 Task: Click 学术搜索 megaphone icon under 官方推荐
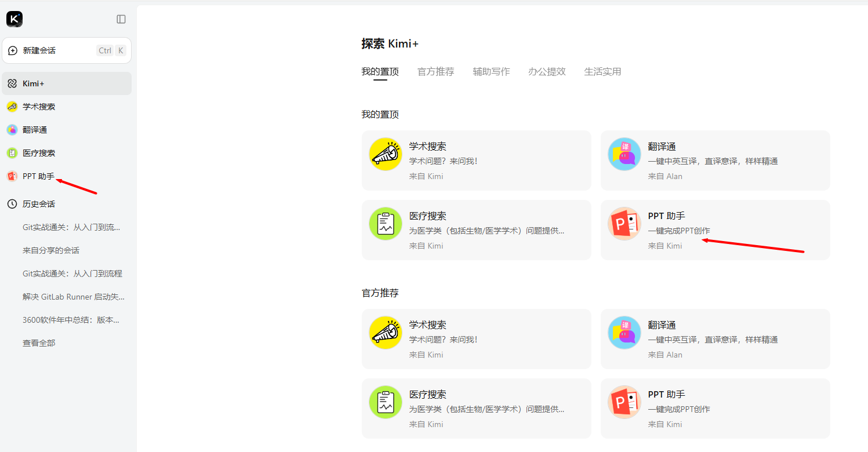coord(386,333)
